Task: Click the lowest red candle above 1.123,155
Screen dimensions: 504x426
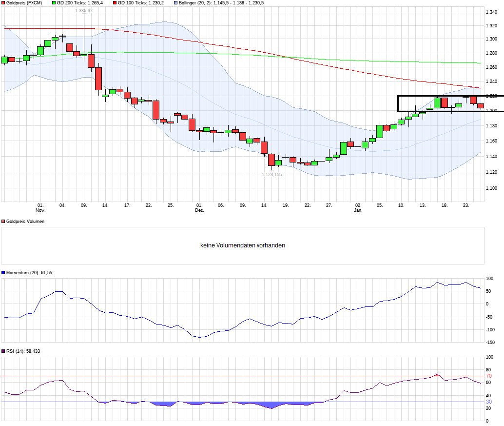Action: (x=271, y=160)
